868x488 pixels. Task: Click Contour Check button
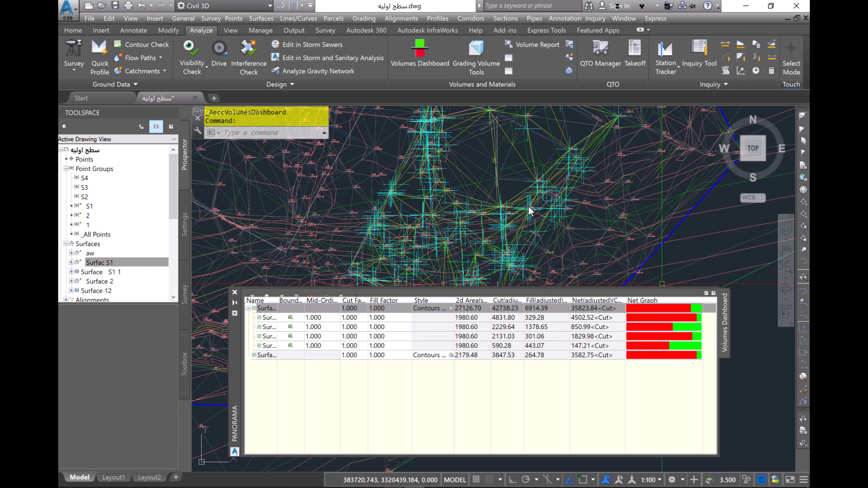(x=141, y=44)
